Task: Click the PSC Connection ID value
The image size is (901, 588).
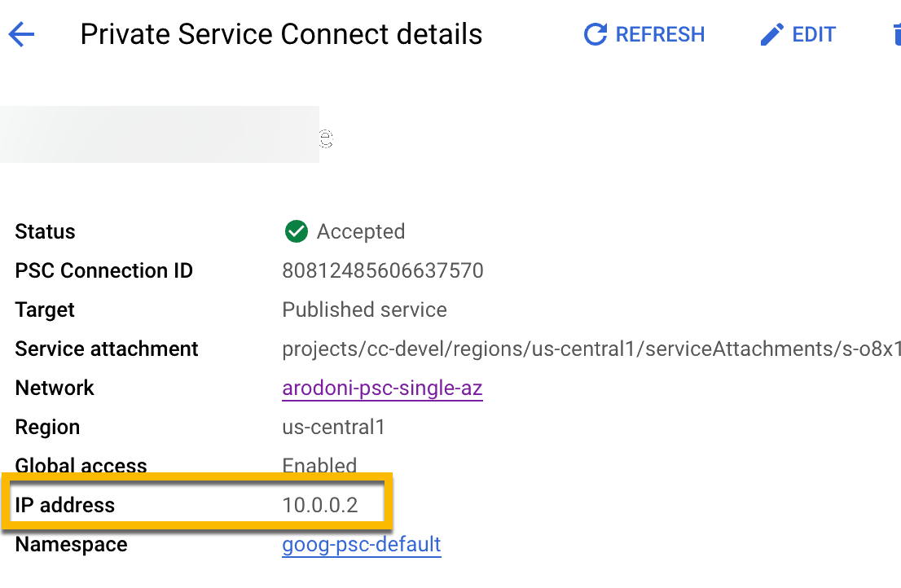Action: [383, 270]
